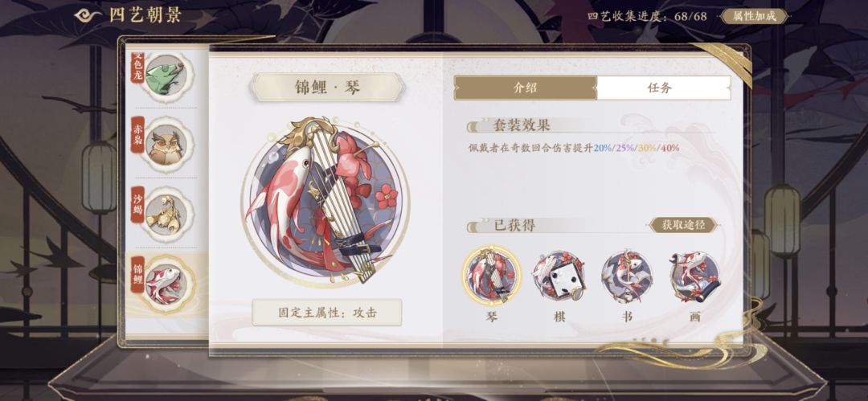
Task: Click the large 锦鲤·琴 artwork
Action: click(x=325, y=202)
